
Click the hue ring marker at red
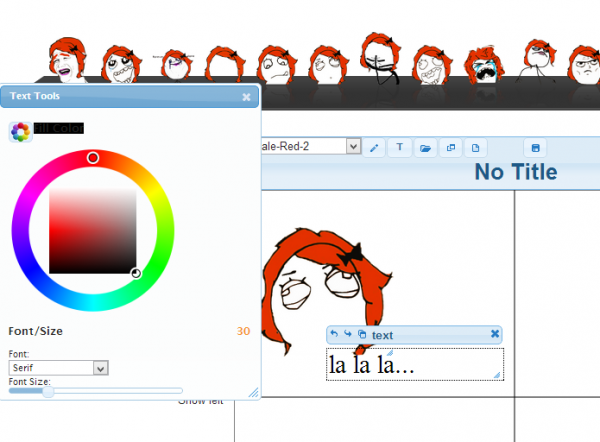click(93, 158)
